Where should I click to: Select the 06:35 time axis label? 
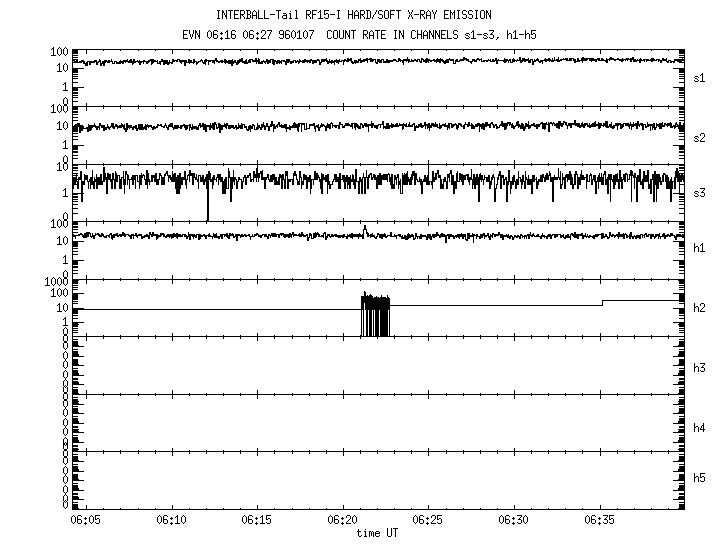pos(600,521)
